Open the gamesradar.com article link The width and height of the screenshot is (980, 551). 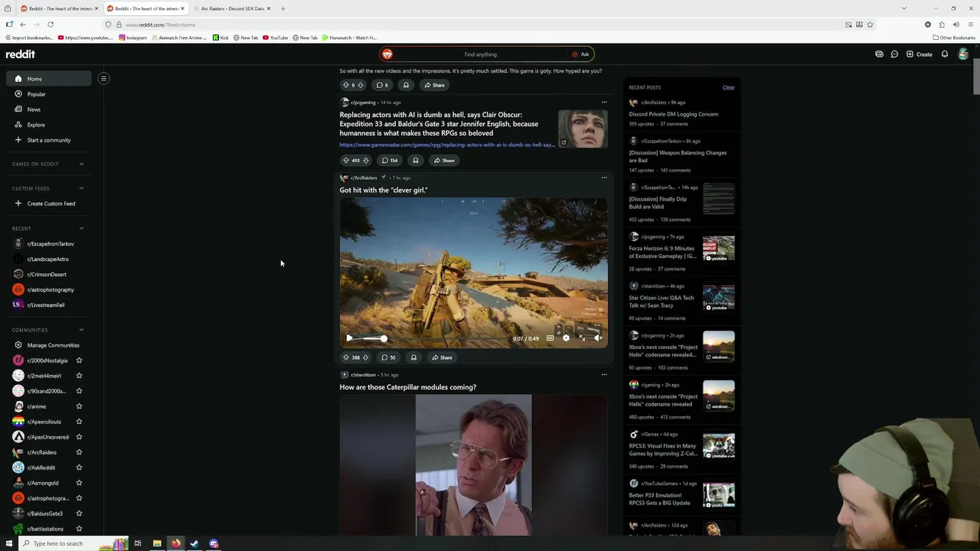click(447, 145)
